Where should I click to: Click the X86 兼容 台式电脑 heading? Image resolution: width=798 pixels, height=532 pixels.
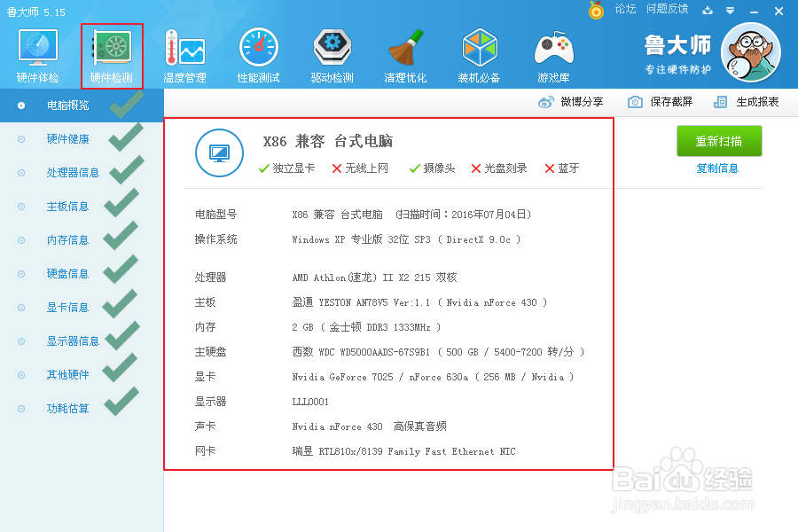pos(328,141)
